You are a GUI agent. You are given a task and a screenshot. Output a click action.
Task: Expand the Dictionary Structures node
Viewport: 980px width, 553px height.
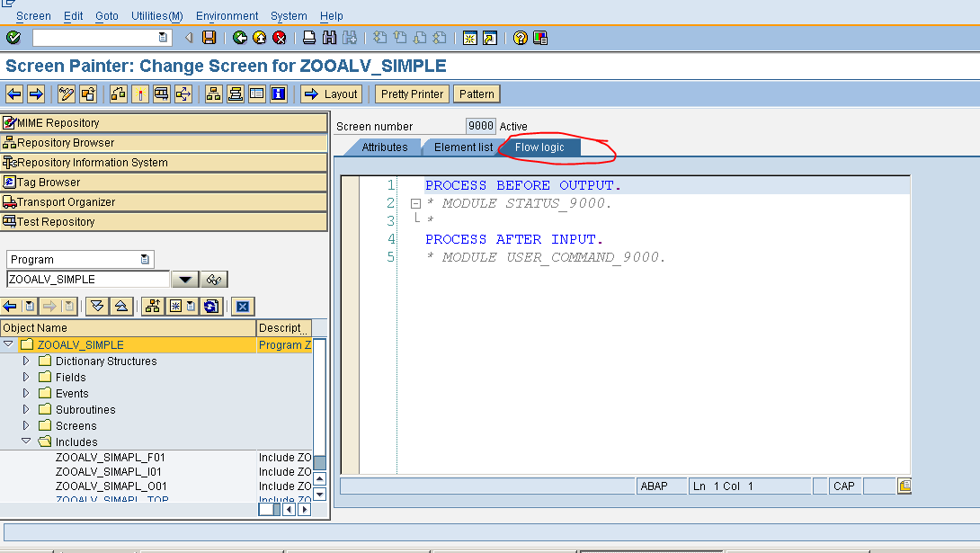(x=26, y=361)
